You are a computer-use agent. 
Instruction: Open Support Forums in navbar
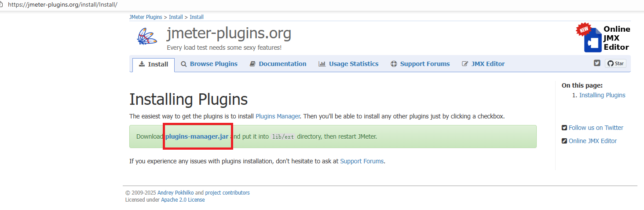click(420, 64)
